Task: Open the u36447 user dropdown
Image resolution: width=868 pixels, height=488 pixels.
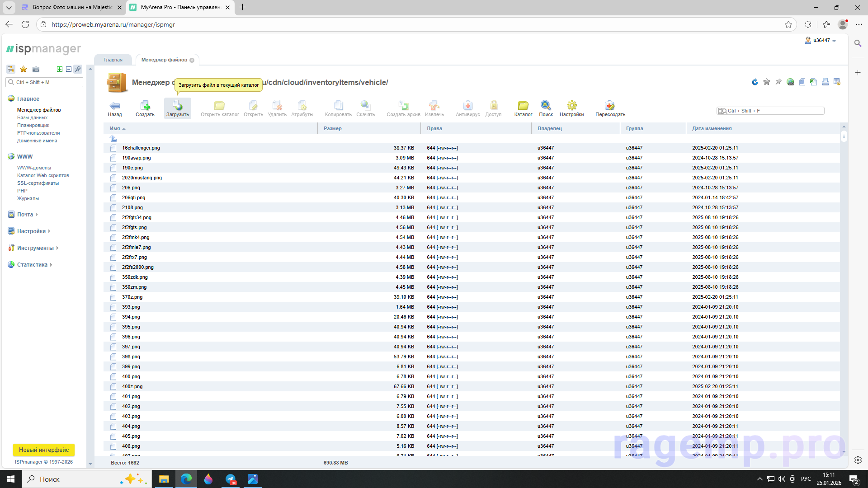Action: pos(821,41)
